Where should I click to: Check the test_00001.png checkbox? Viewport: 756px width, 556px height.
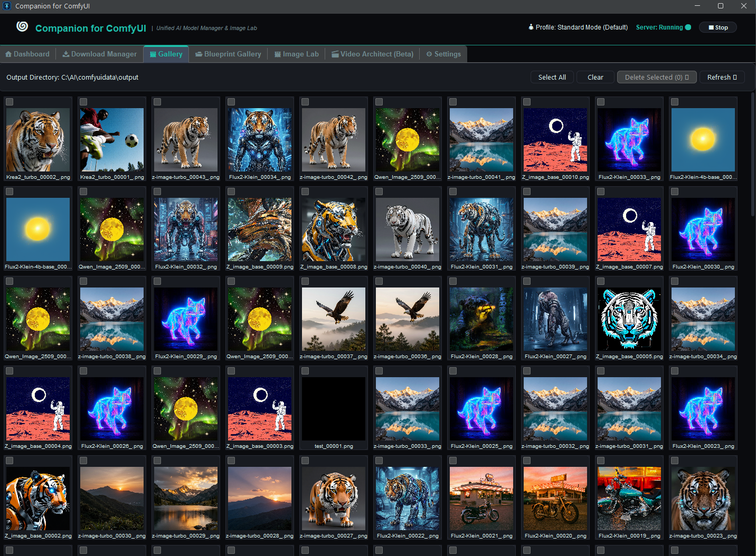coord(305,371)
